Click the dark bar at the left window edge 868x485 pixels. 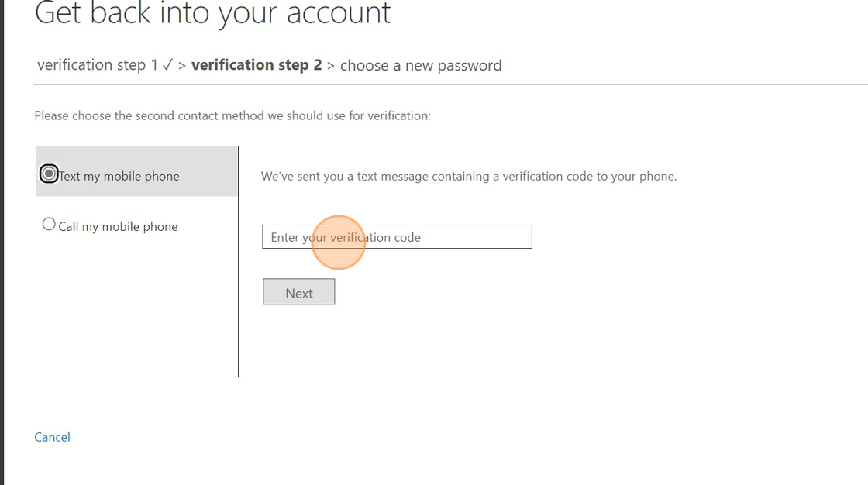tap(2, 242)
